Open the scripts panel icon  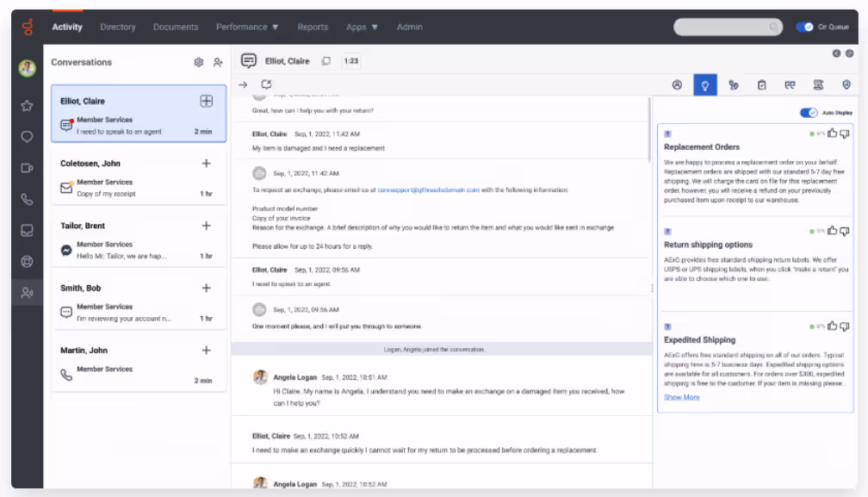(x=818, y=84)
